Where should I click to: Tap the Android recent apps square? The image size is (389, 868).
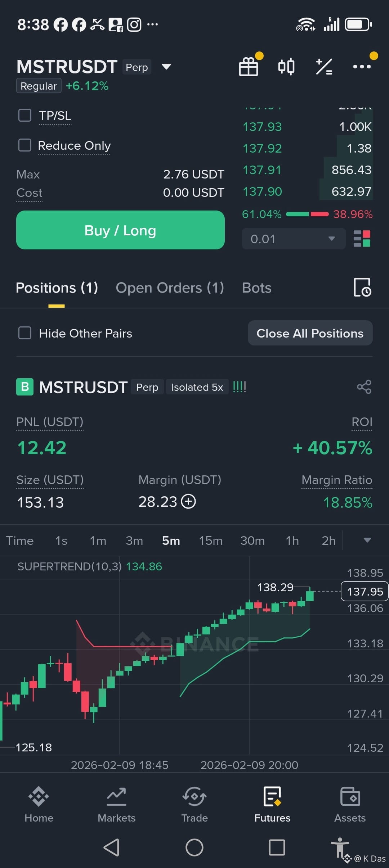[x=277, y=847]
